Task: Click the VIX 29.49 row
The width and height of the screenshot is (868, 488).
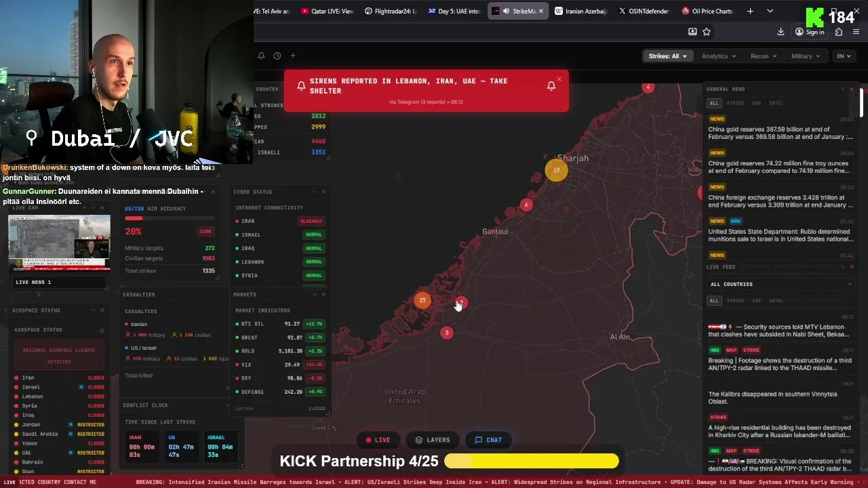Action: (280, 365)
